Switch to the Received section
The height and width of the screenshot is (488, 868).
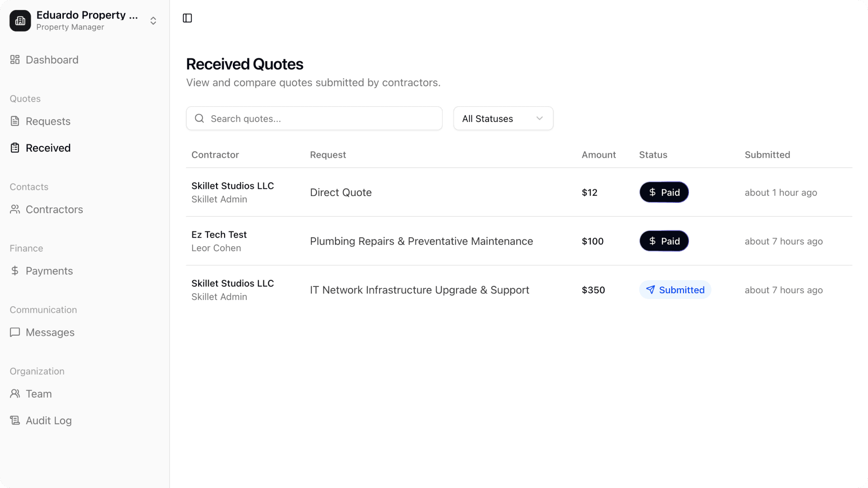48,147
